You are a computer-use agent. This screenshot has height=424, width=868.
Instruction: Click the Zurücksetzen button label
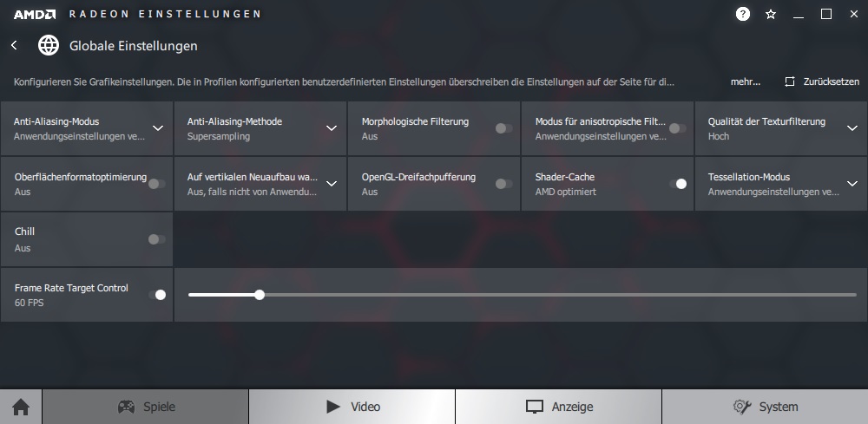pyautogui.click(x=832, y=82)
